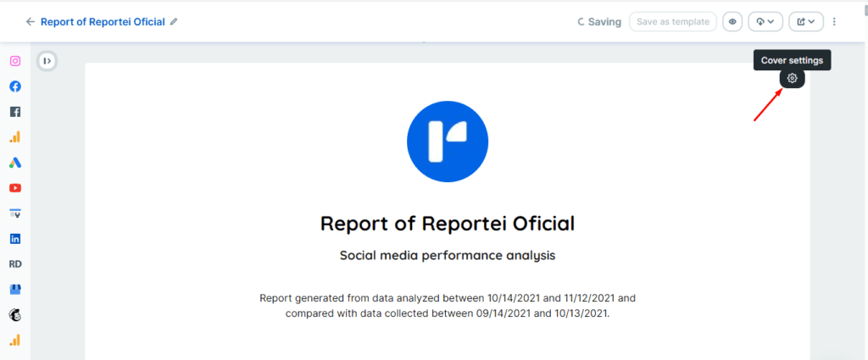Open RD Station sidebar icon
868x360 pixels.
pos(15,264)
